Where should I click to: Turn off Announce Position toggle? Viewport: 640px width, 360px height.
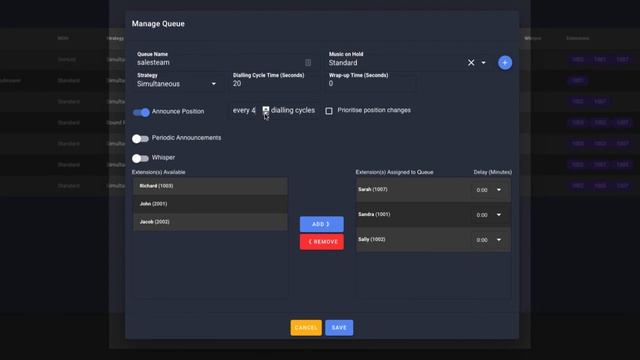coord(141,112)
